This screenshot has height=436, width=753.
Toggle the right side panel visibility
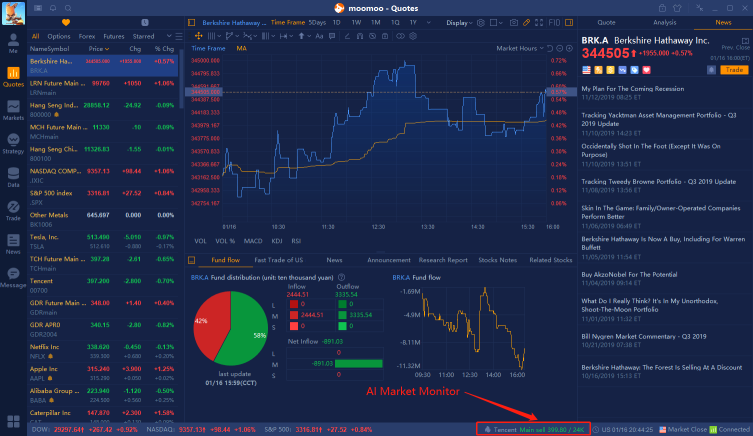(x=569, y=23)
